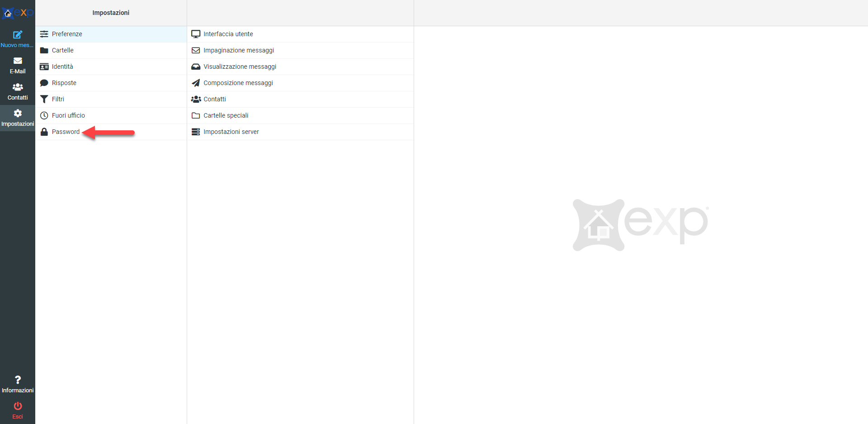The width and height of the screenshot is (868, 424).
Task: Click the Fuori ufficio clock icon
Action: pos(44,115)
